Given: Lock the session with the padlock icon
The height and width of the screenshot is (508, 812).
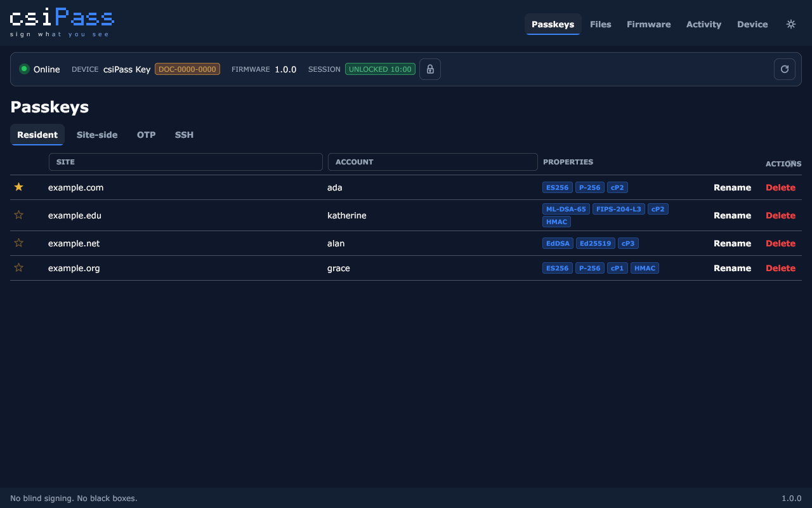Looking at the screenshot, I should [x=430, y=69].
